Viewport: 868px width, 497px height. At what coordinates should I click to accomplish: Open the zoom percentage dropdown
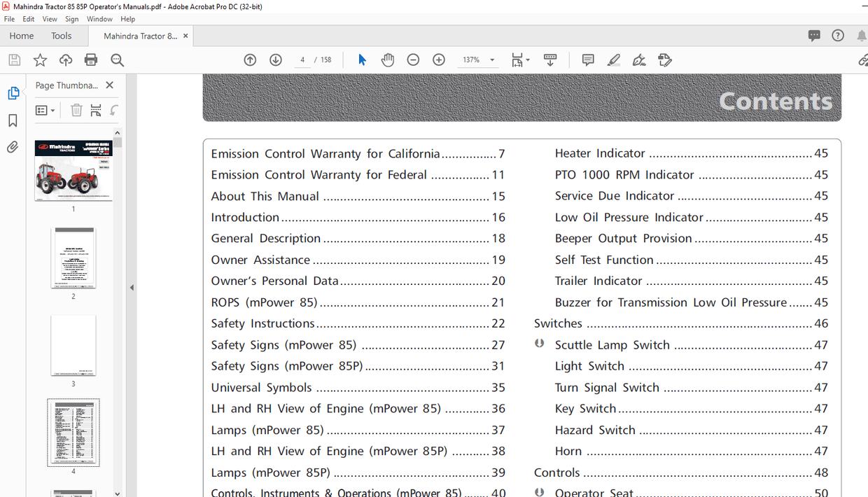coord(492,59)
